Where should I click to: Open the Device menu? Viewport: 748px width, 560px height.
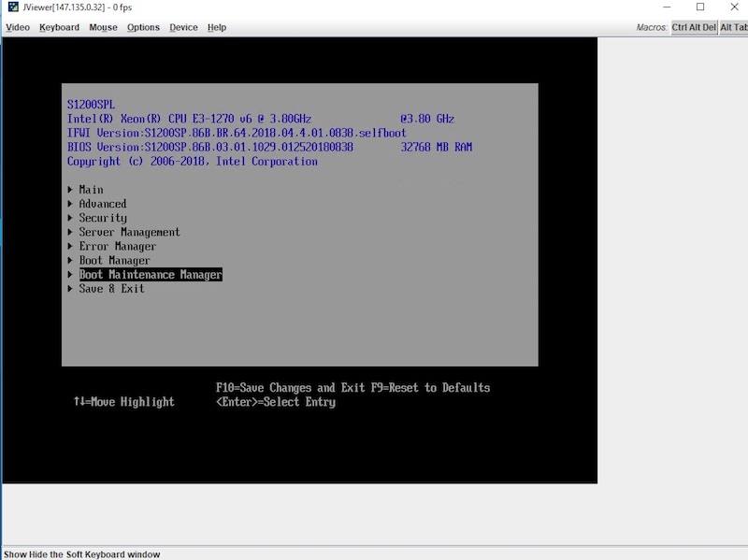point(183,27)
